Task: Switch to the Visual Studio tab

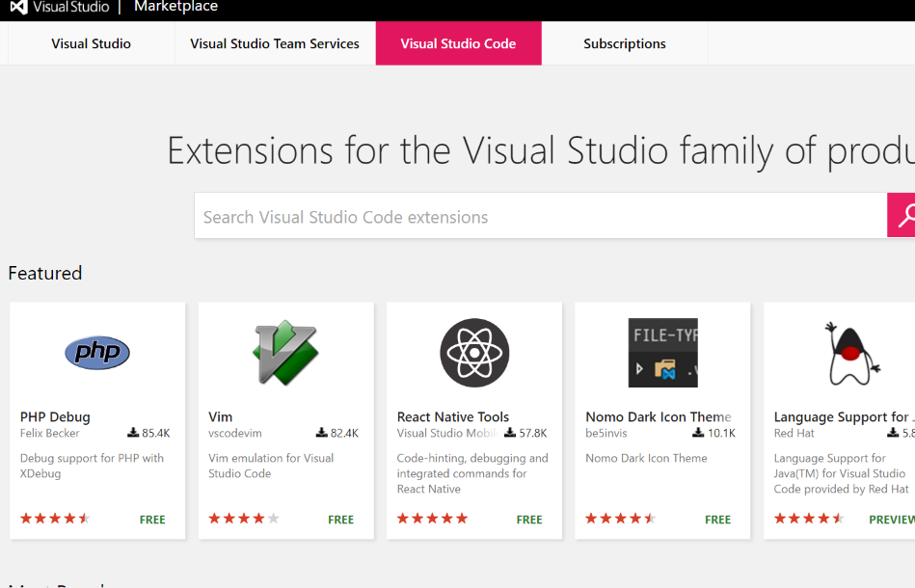Action: [91, 43]
